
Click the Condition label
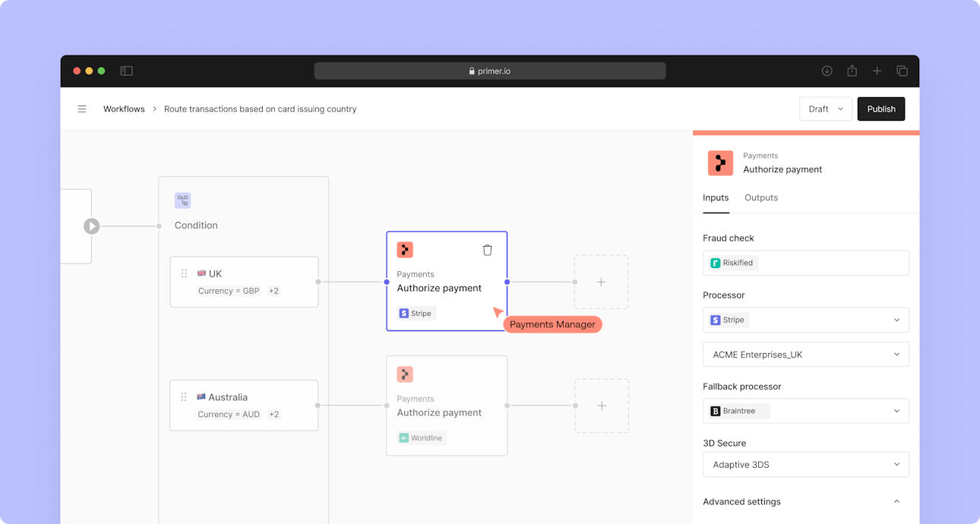click(196, 226)
